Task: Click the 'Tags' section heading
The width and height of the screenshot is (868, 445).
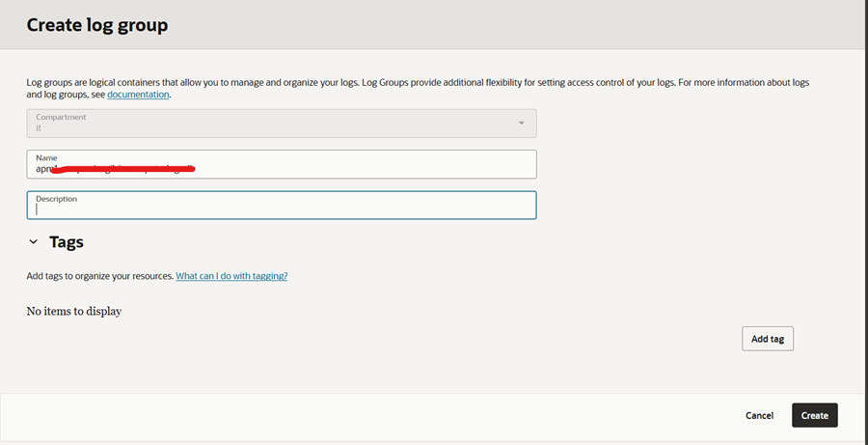Action: pyautogui.click(x=67, y=242)
